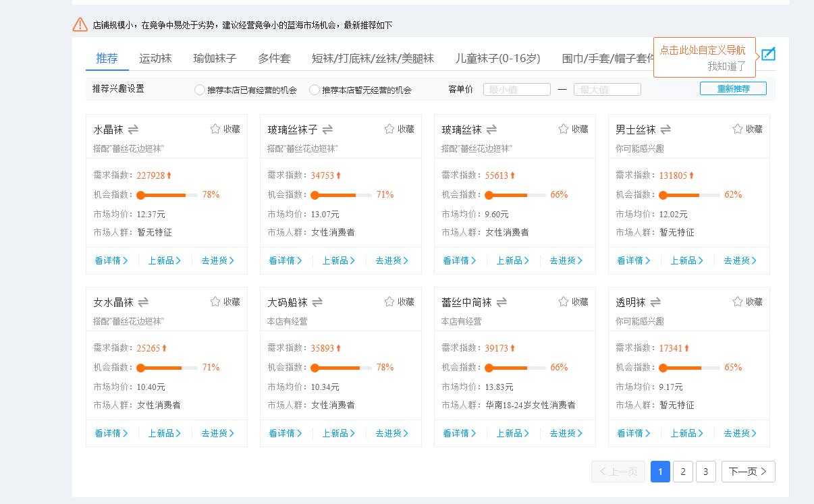Screen dimensions: 814x504
Task: Click the 最小值 price input field
Action: pos(516,88)
